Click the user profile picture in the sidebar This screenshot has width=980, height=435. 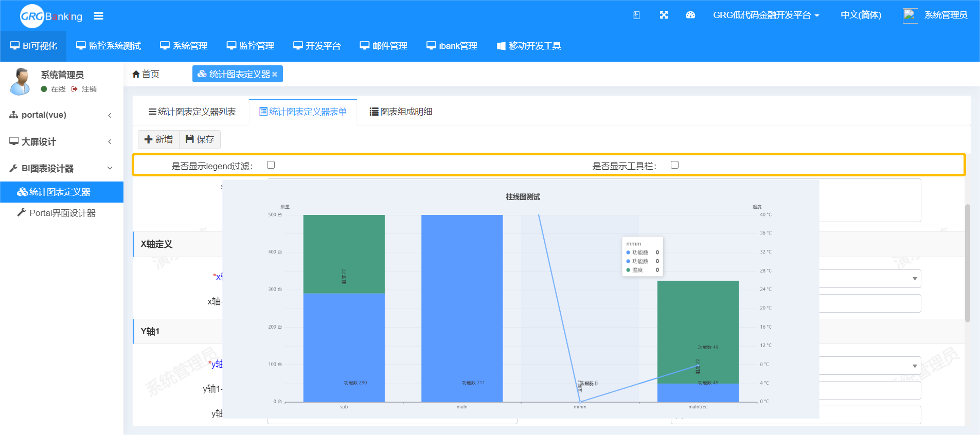tap(20, 81)
